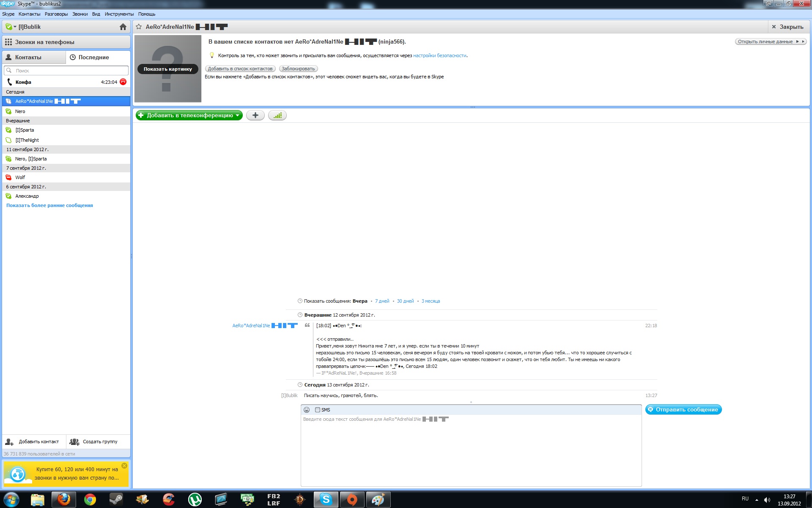Click the Поиск search field
The width and height of the screenshot is (812, 508).
[66, 71]
